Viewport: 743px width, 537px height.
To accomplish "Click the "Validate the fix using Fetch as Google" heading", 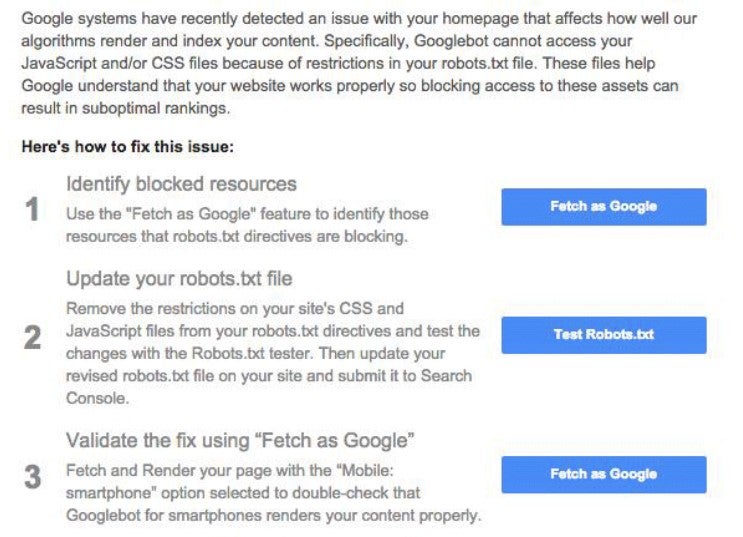I will click(x=240, y=440).
